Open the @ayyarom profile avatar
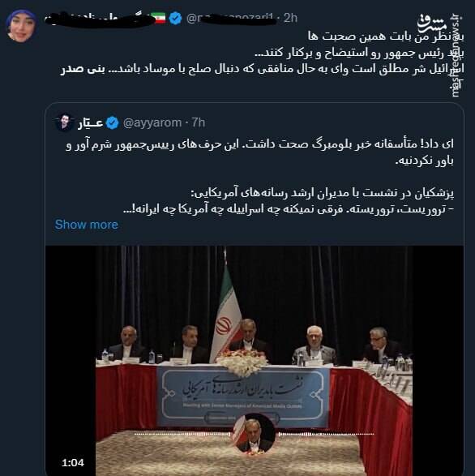 pyautogui.click(x=64, y=122)
